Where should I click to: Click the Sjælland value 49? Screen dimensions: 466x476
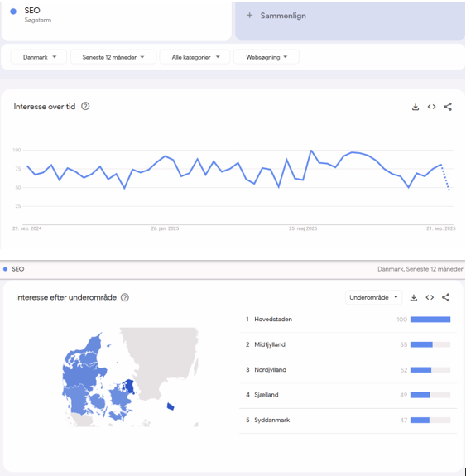403,395
